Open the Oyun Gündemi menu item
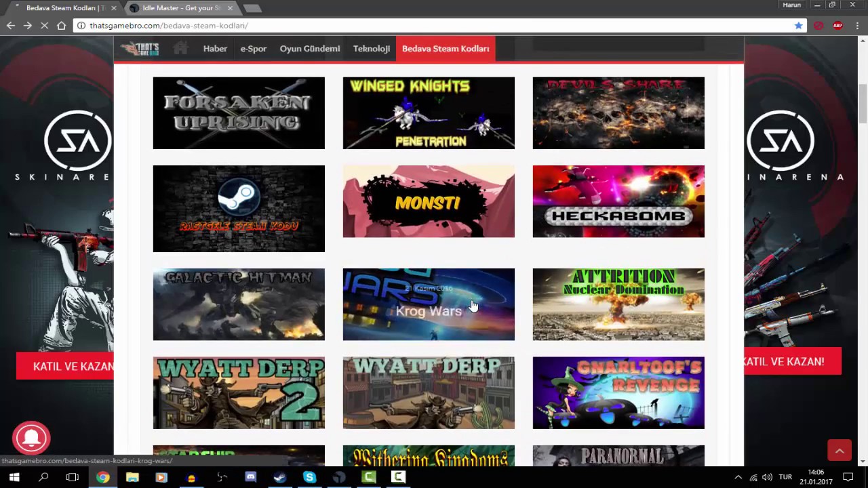The image size is (868, 488). click(310, 49)
